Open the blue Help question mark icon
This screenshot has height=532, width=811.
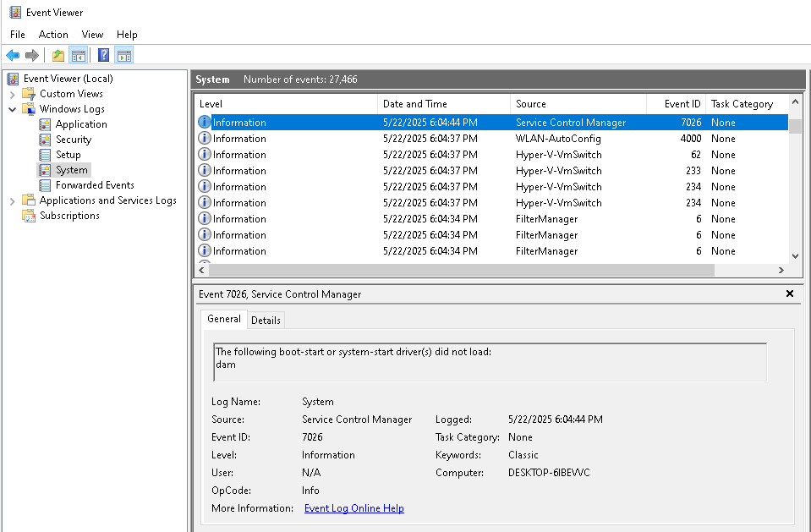click(103, 55)
